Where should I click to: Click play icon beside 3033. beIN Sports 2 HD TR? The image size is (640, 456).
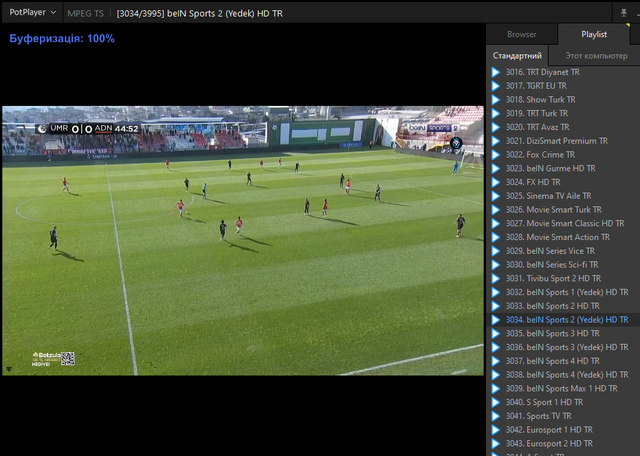(496, 306)
